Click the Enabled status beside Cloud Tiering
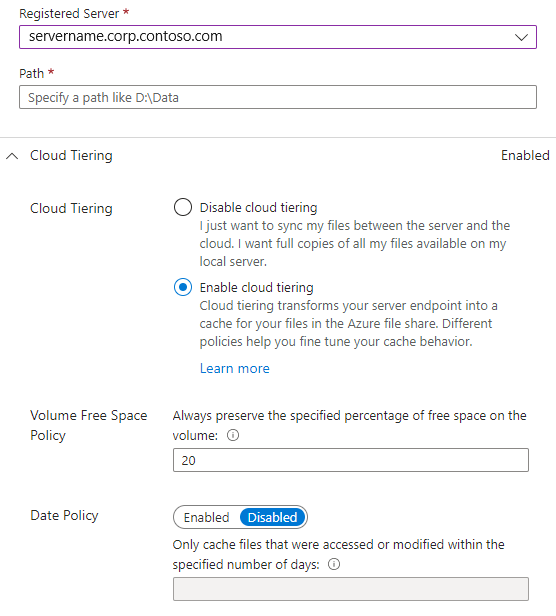This screenshot has height=616, width=556. click(x=525, y=156)
